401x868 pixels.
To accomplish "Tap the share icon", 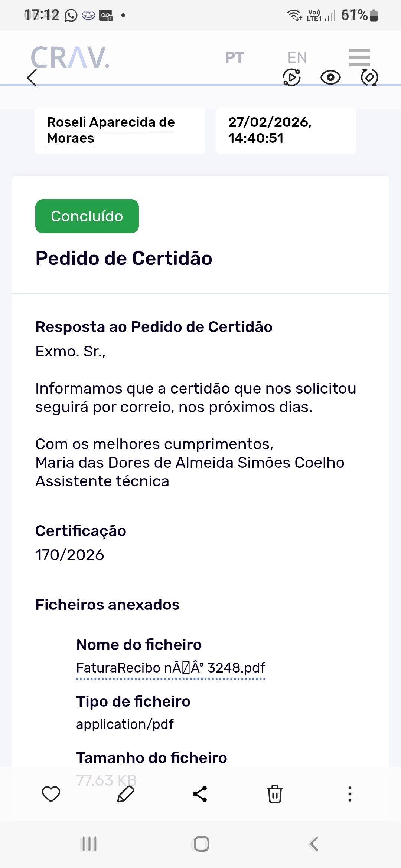I will tap(200, 794).
